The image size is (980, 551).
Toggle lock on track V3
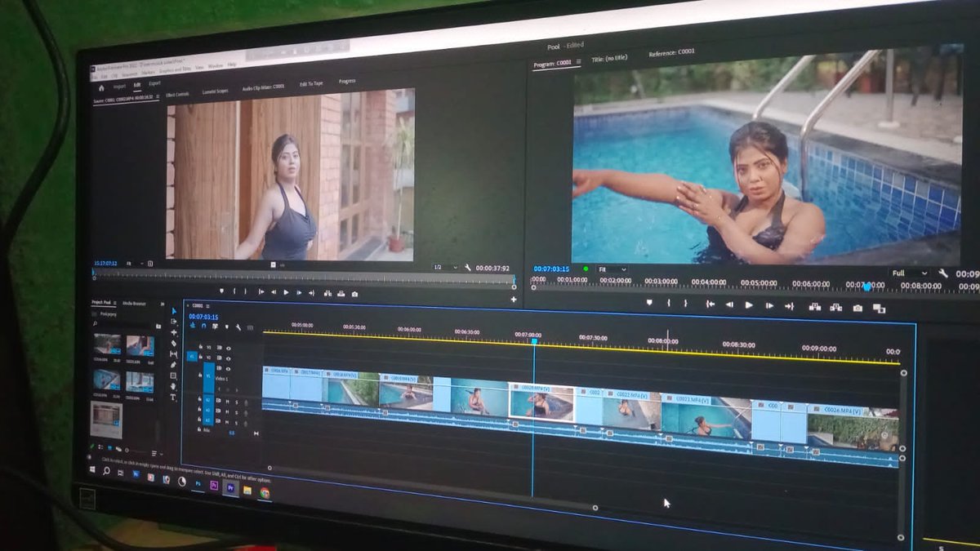pyautogui.click(x=200, y=346)
